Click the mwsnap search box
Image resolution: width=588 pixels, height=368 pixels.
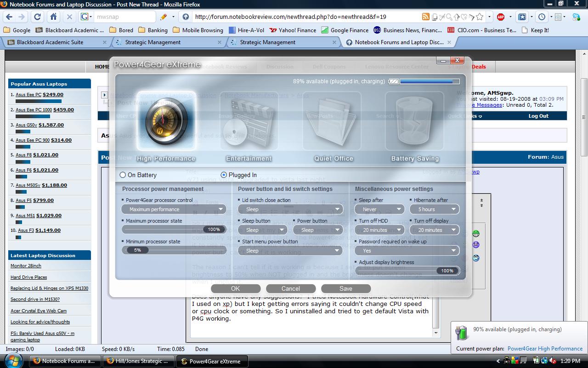pyautogui.click(x=124, y=17)
